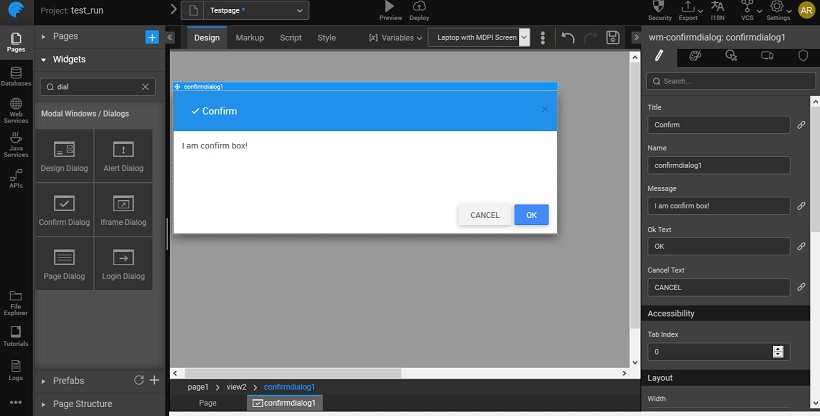Click the Message input field
Viewport: 820px width, 416px height.
718,206
